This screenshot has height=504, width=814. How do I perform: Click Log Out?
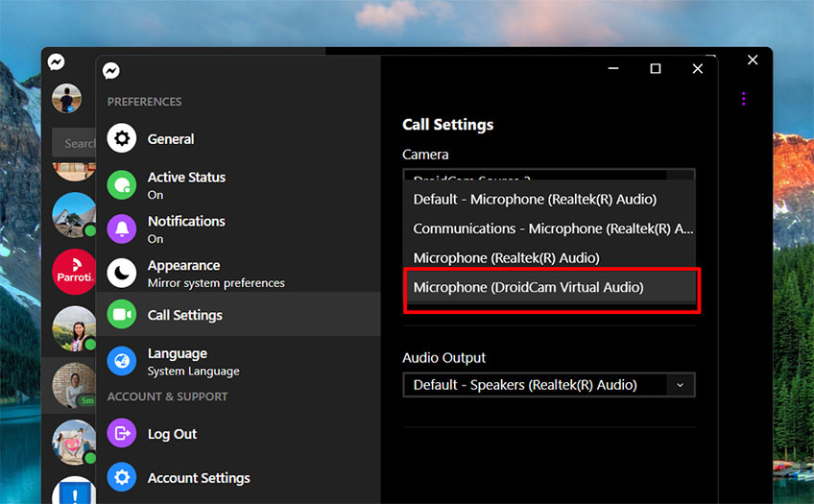(238, 433)
